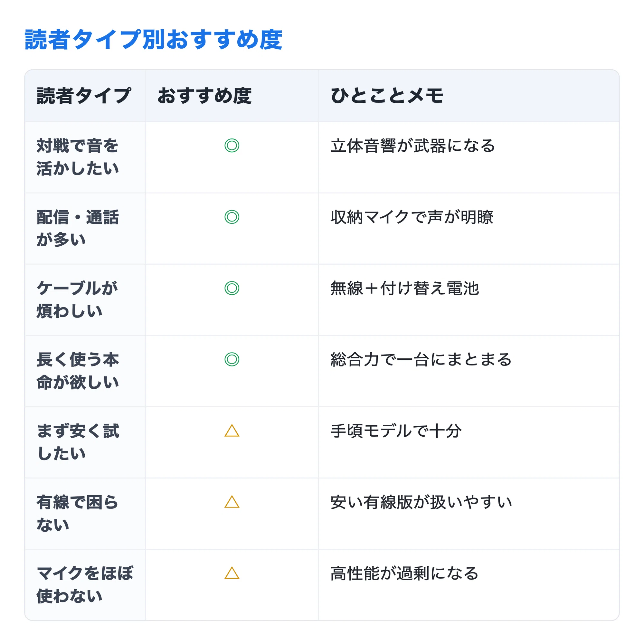The height and width of the screenshot is (644, 644).
Task: Click the memo 立体音響が武器になる
Action: pyautogui.click(x=413, y=146)
